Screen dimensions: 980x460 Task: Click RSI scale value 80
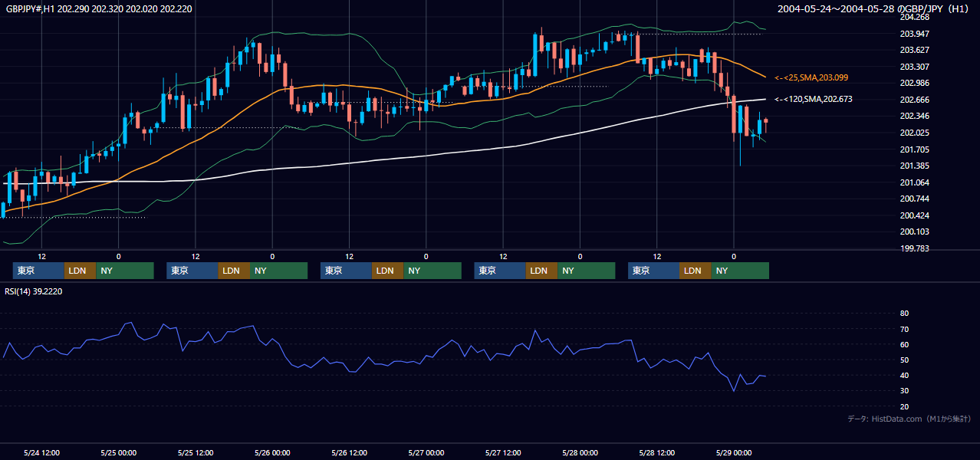[x=904, y=314]
